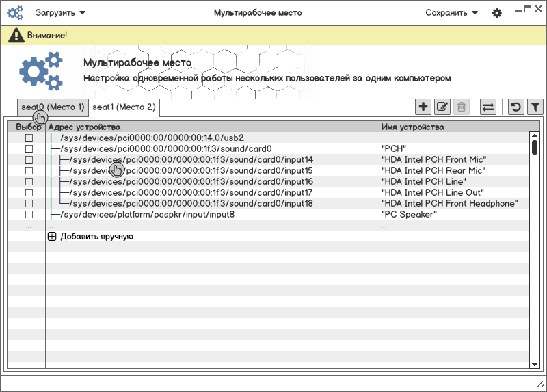Click the scrollbar down arrow in table

tap(535, 365)
